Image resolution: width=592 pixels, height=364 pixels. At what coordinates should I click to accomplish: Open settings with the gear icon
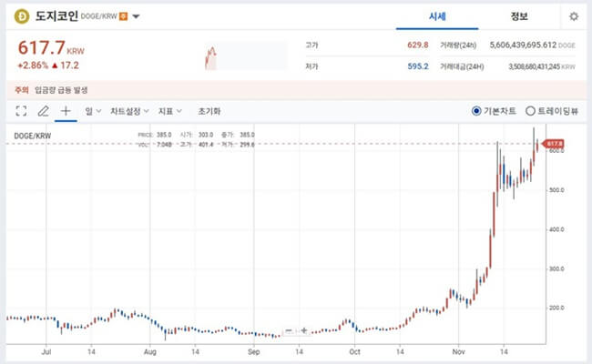point(574,16)
